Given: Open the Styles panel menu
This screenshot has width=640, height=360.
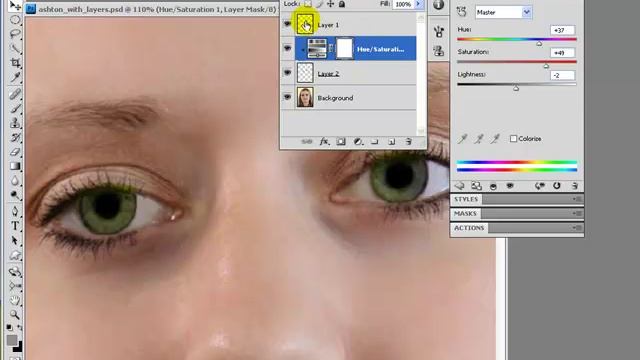Looking at the screenshot, I should click(x=577, y=199).
